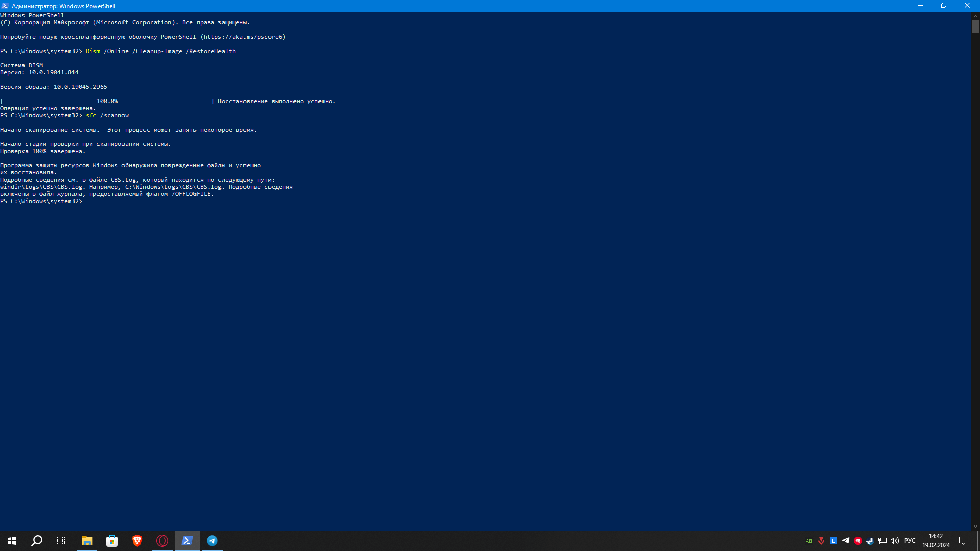Click the title "Администратор: Windows PowerShell"

coord(64,6)
